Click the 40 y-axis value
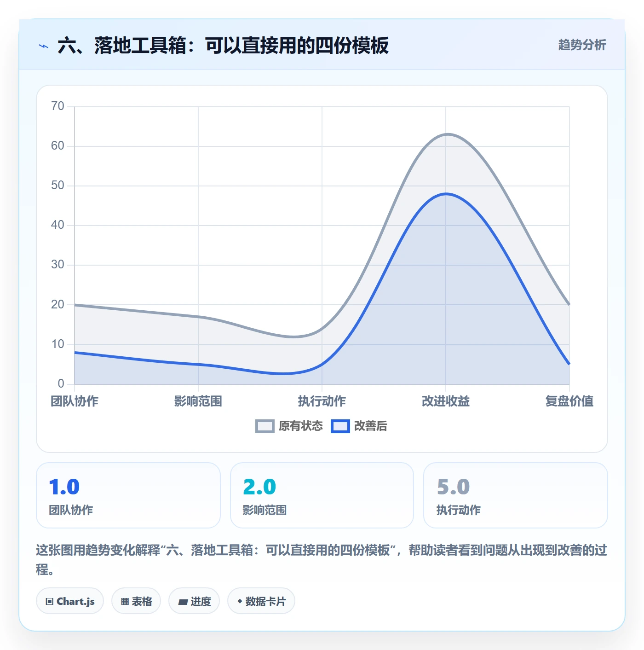 tap(57, 225)
